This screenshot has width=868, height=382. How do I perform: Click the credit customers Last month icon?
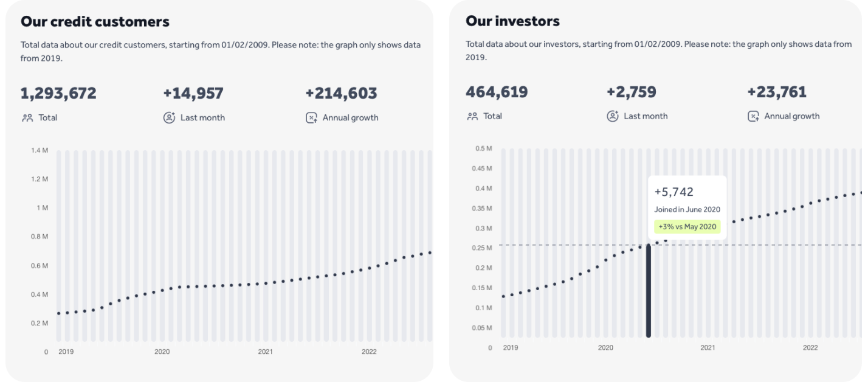click(x=170, y=117)
